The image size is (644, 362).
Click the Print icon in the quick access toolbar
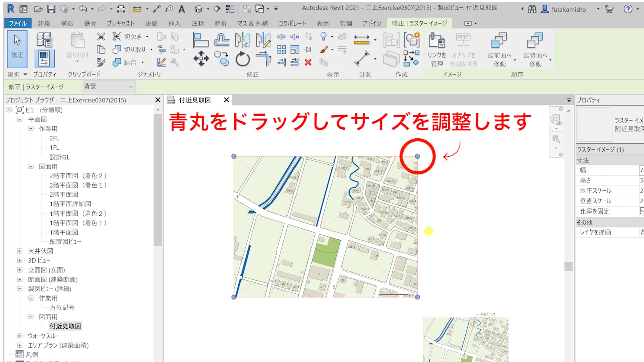(x=121, y=9)
